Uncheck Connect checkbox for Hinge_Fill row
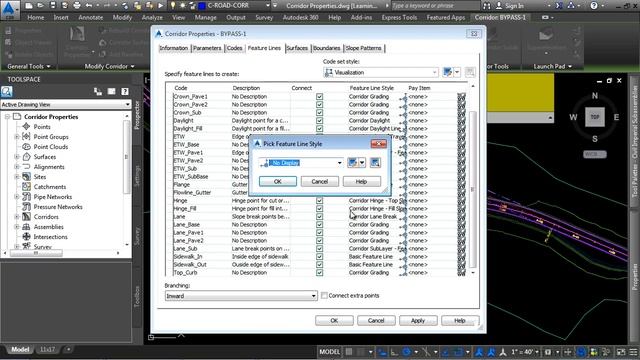The image size is (640, 360). pyautogui.click(x=319, y=209)
